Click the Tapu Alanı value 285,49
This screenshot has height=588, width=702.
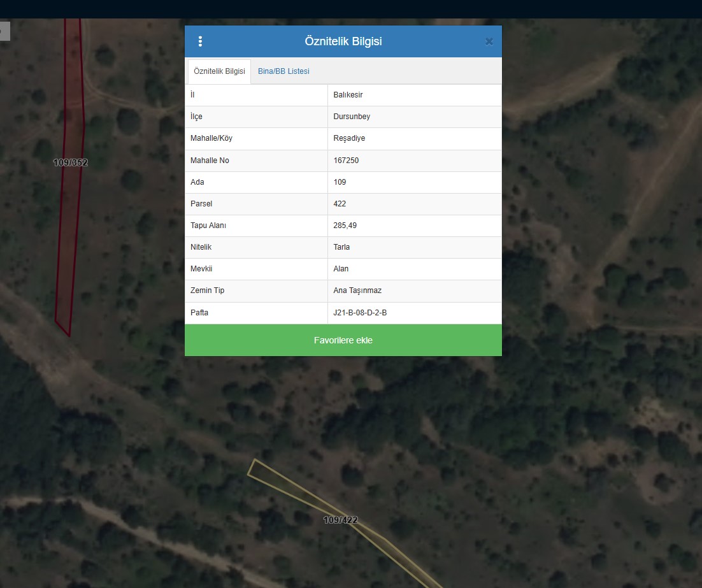coord(345,226)
